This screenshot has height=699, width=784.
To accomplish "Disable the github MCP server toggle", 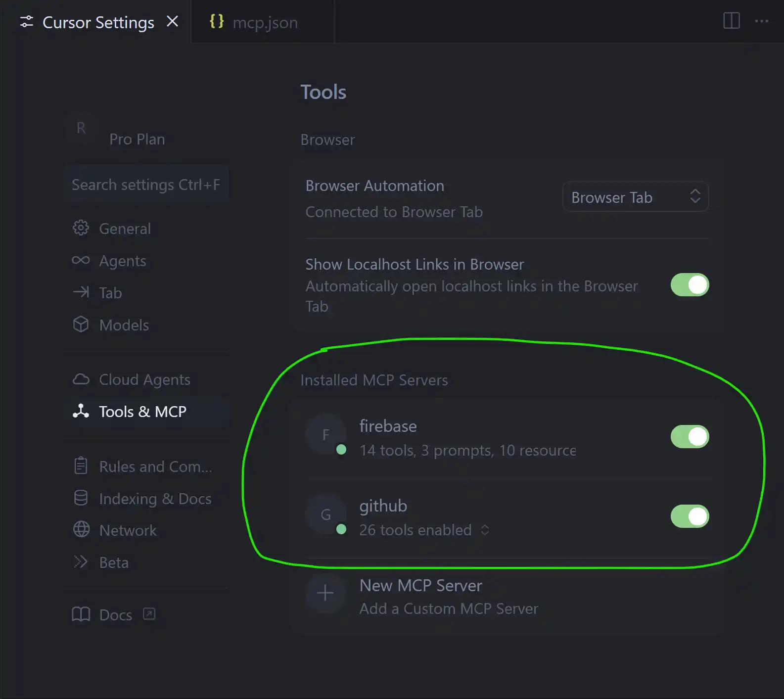I will (x=690, y=516).
